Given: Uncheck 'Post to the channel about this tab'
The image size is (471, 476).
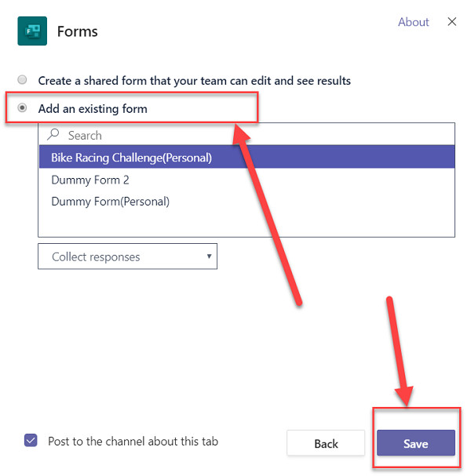Looking at the screenshot, I should (x=31, y=440).
